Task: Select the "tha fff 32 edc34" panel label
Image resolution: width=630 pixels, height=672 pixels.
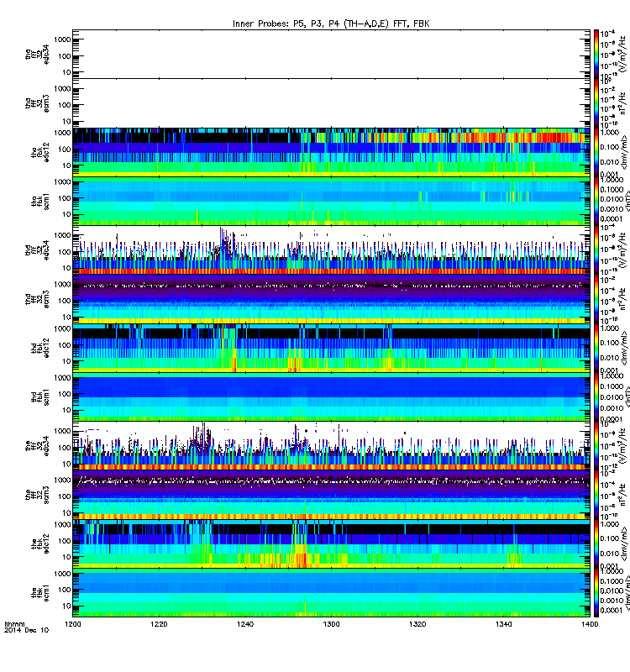Action: (x=37, y=54)
